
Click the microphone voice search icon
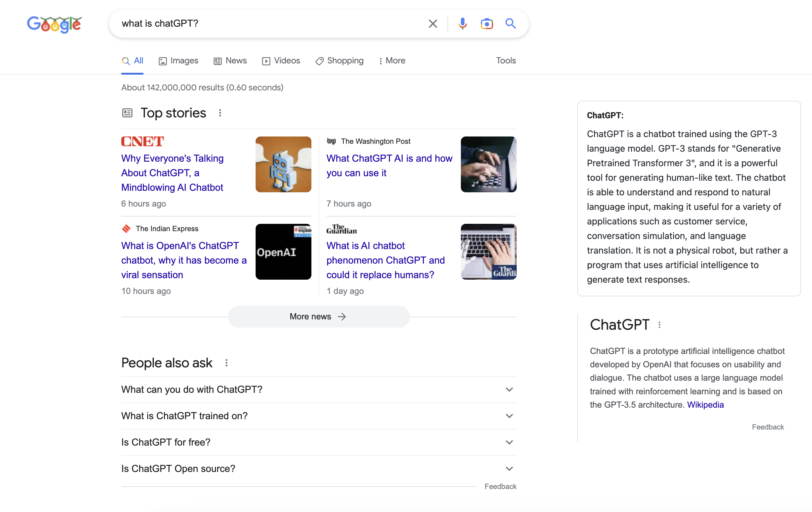(x=462, y=24)
